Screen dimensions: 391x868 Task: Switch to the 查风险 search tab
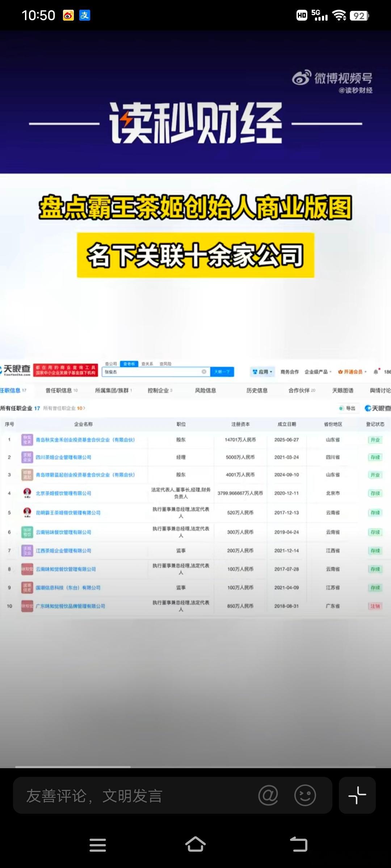[165, 363]
